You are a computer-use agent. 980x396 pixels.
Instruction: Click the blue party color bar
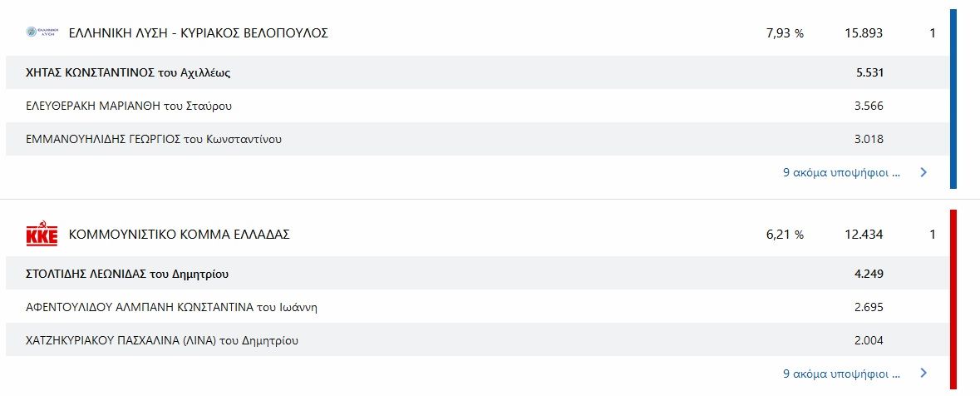pyautogui.click(x=953, y=99)
